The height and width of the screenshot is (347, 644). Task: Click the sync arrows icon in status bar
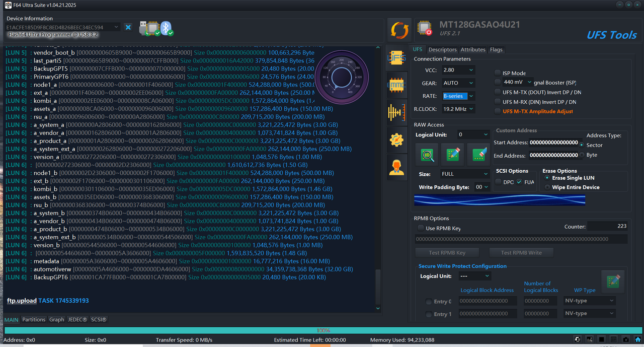(x=578, y=340)
